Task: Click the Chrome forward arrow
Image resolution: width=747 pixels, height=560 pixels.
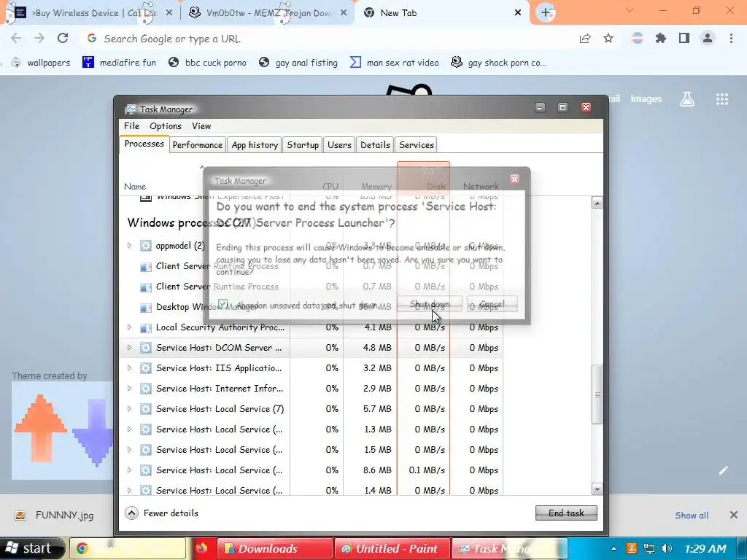Action: tap(39, 38)
